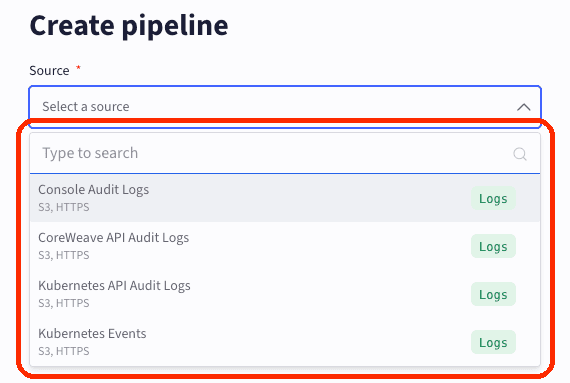Select Kubernetes Events source
The width and height of the screenshot is (570, 383).
point(285,342)
